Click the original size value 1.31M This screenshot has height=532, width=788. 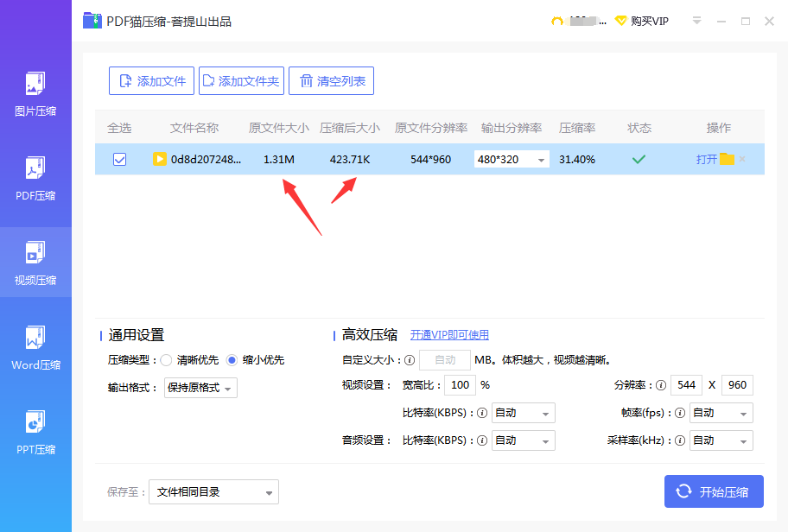point(279,159)
